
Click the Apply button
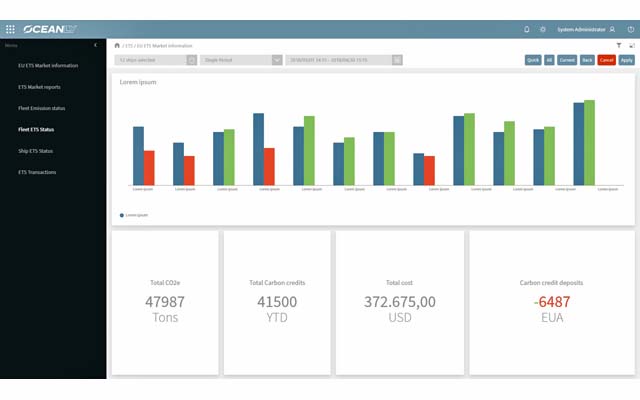point(626,60)
